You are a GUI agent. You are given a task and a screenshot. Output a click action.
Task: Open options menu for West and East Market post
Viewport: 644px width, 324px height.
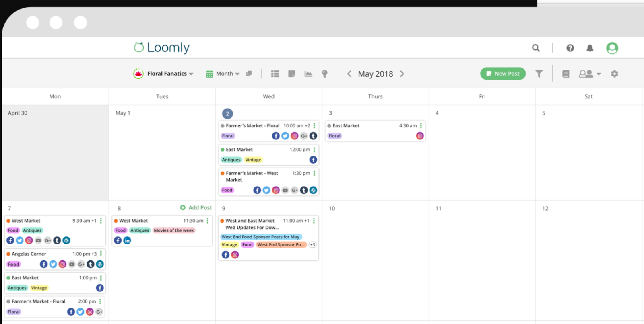point(314,221)
